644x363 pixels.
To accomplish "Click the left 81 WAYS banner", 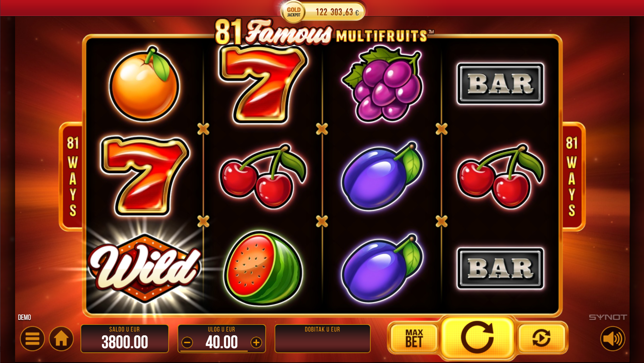I will (72, 176).
